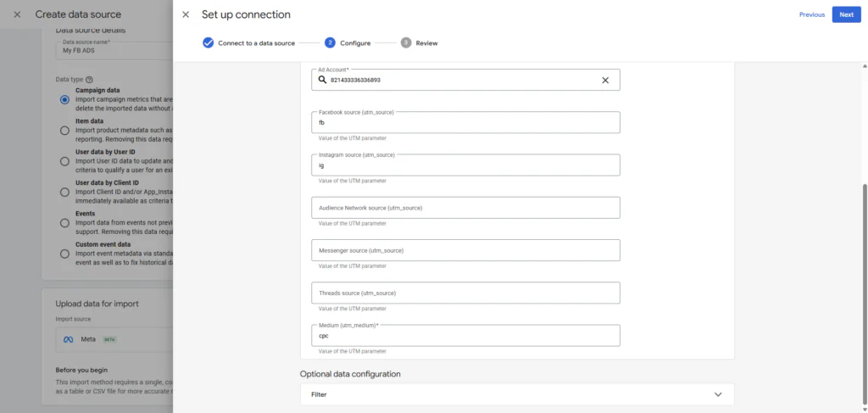Click the Data type help icon
The image size is (868, 413).
point(89,79)
